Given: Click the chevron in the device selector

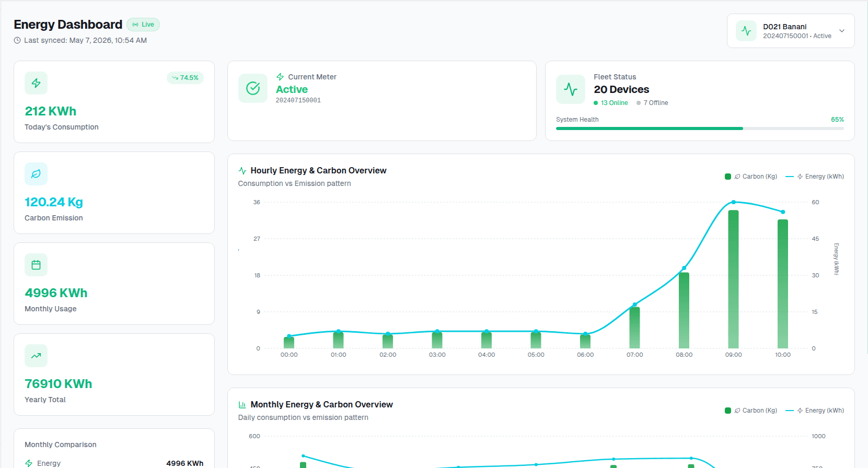Looking at the screenshot, I should point(841,31).
